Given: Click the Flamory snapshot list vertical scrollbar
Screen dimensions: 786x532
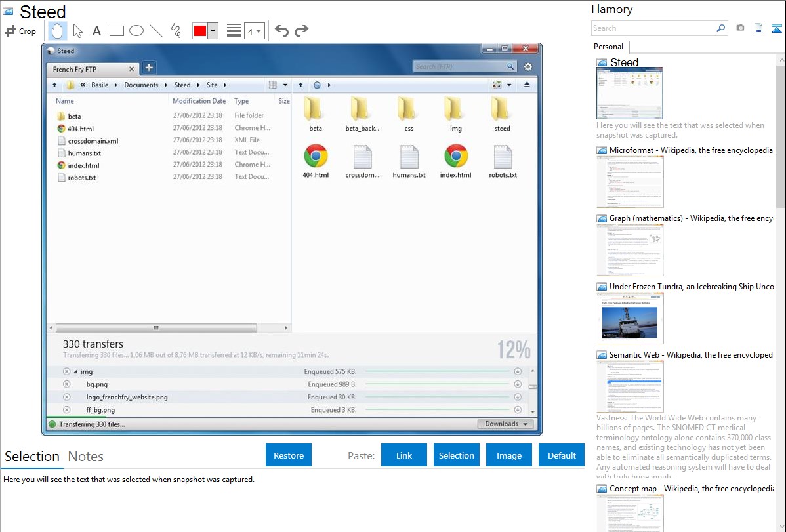Looking at the screenshot, I should pos(781,135).
